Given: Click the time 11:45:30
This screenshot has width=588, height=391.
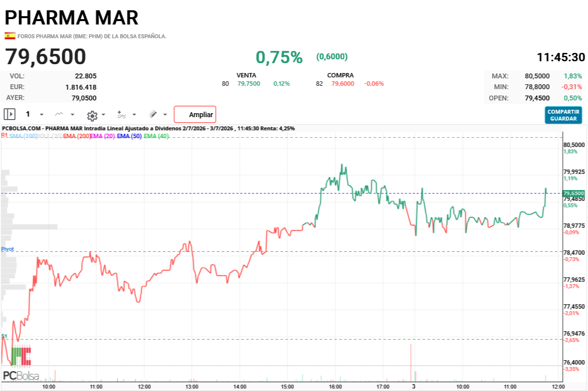Looking at the screenshot, I should (x=561, y=57).
